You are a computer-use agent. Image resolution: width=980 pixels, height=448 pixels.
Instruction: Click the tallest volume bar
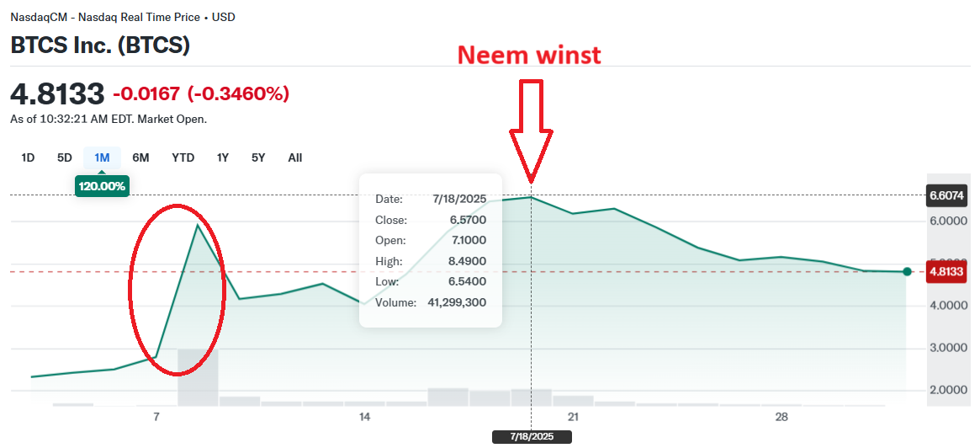tap(199, 377)
